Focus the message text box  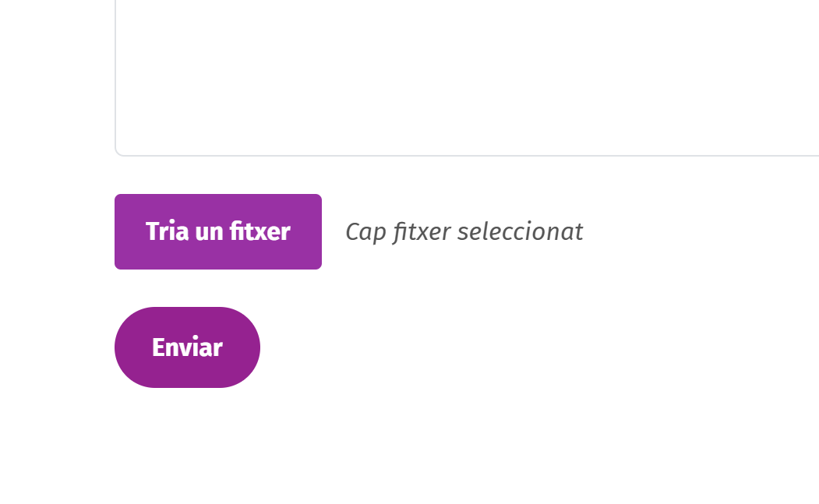click(468, 78)
